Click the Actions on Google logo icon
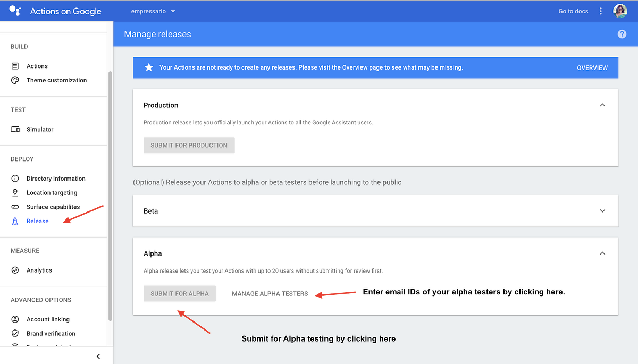Image resolution: width=638 pixels, height=364 pixels. coord(15,11)
